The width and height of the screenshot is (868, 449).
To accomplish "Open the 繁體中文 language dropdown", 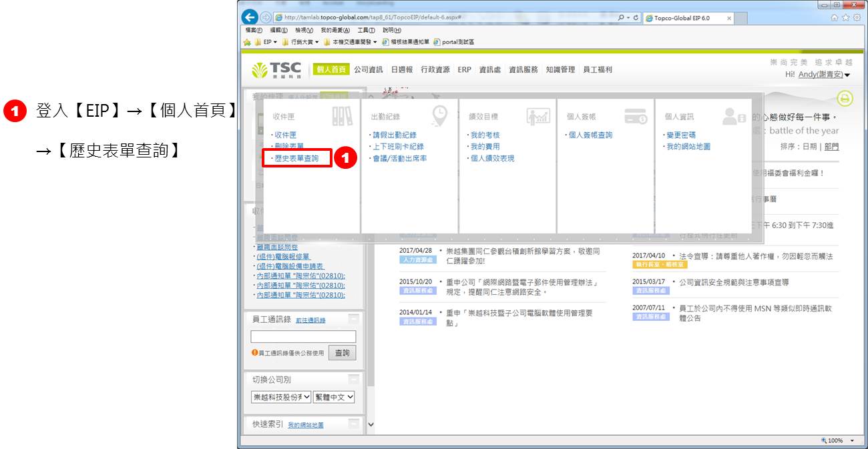I will point(334,397).
